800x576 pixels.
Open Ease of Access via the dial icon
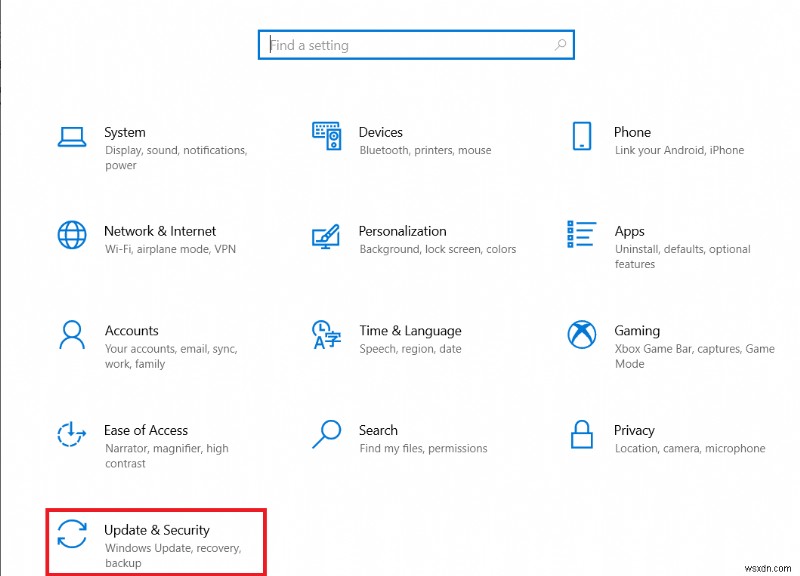[x=71, y=437]
